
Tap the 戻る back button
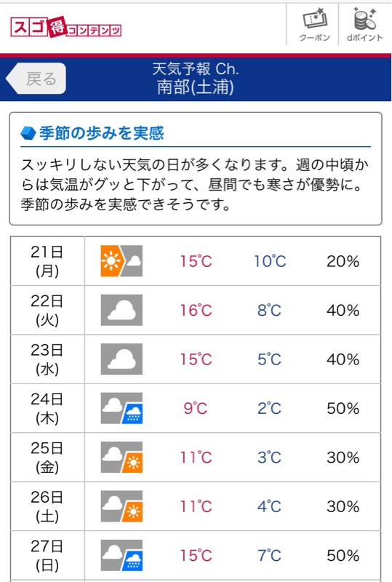point(36,79)
